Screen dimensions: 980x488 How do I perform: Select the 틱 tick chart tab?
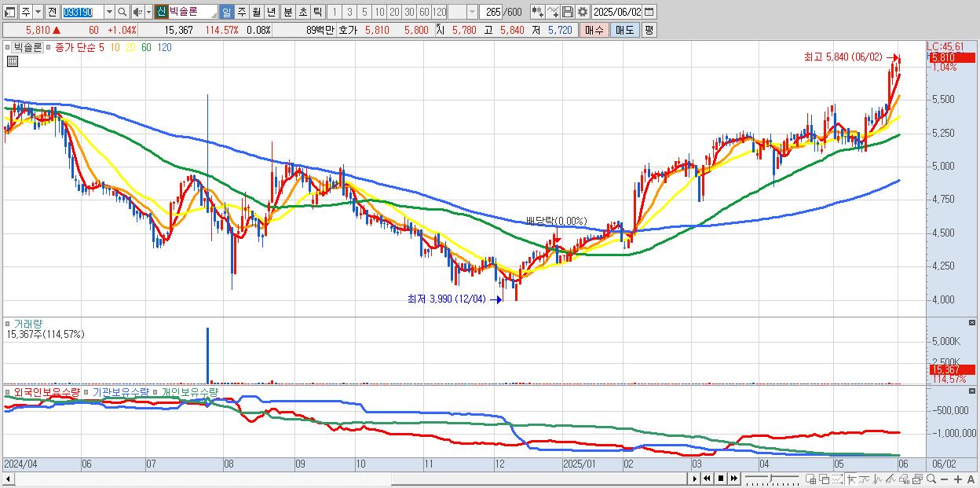tap(317, 12)
